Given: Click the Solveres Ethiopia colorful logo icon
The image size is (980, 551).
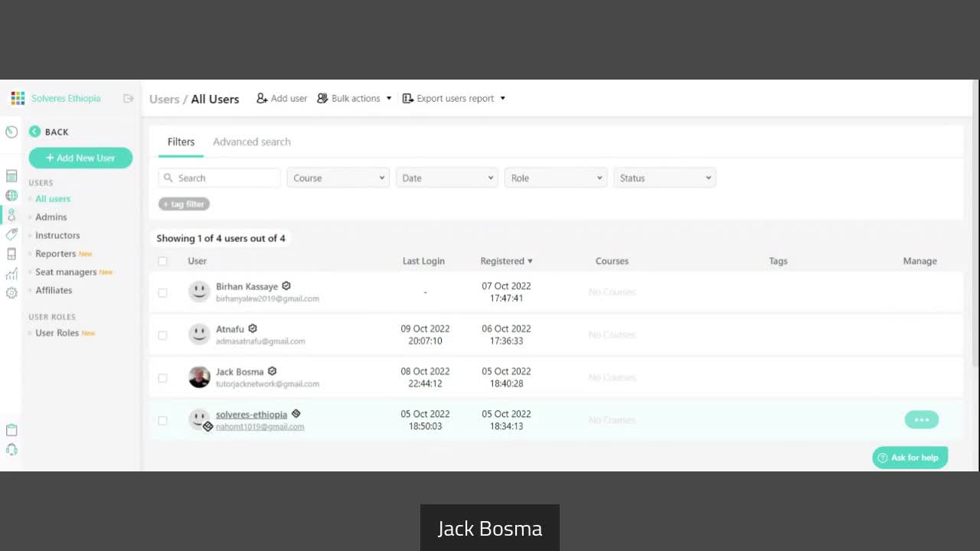Looking at the screenshot, I should pyautogui.click(x=18, y=99).
